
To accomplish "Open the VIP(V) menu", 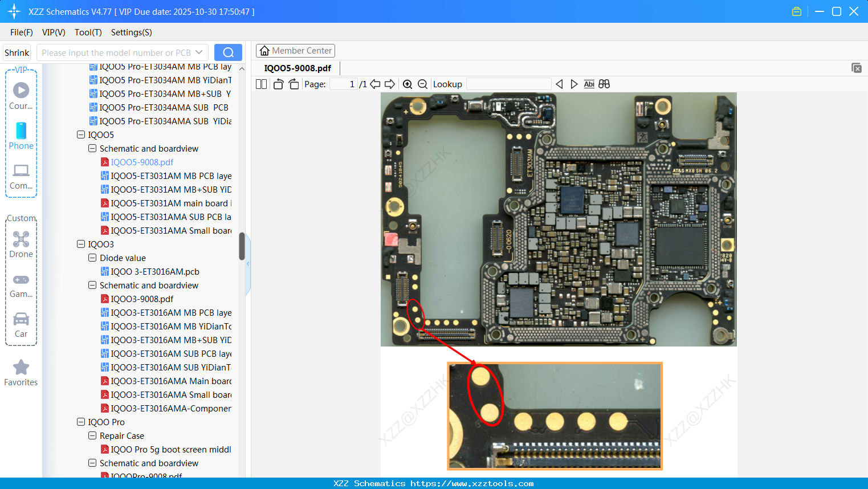I will (x=54, y=32).
